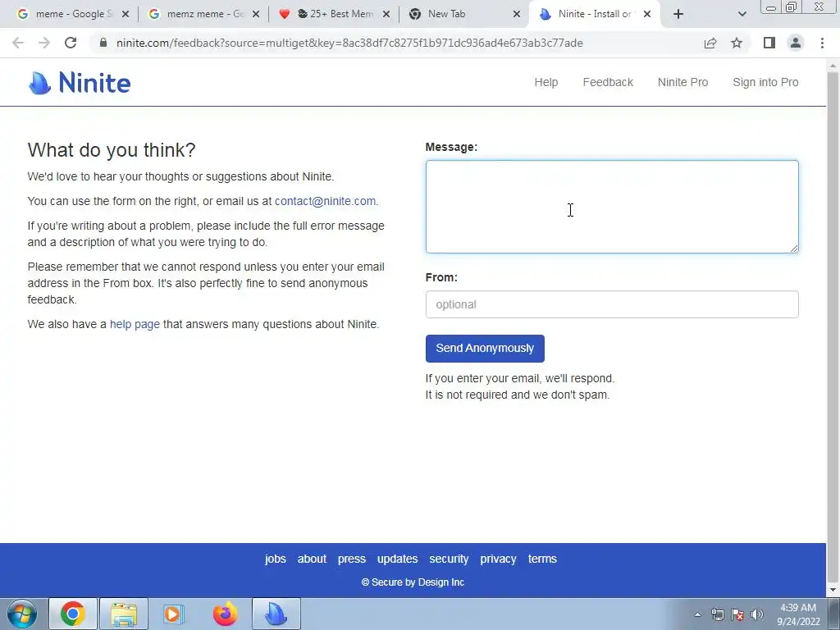
Task: Open Windows Media Player from the taskbar
Action: coord(174,614)
